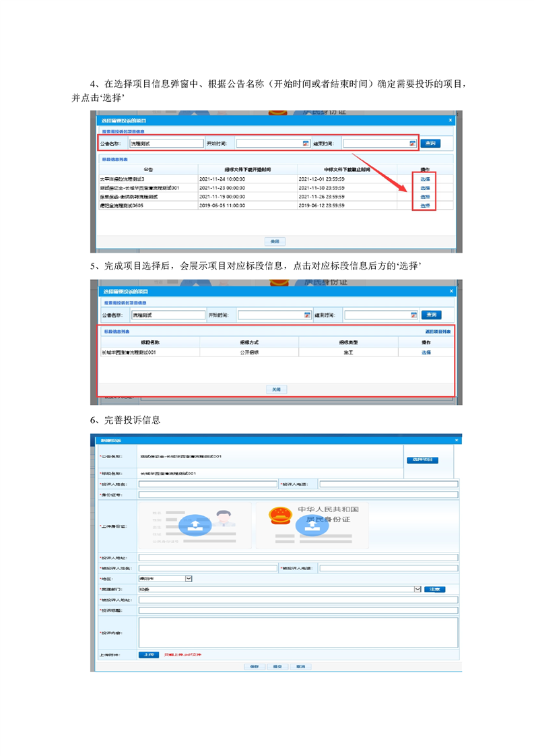Click 提交 button in complaint form

click(277, 666)
